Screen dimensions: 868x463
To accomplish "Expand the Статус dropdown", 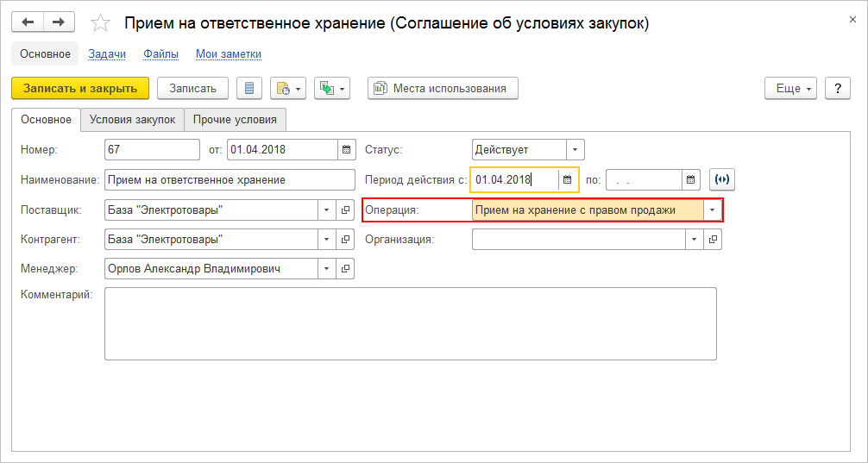I will click(576, 150).
